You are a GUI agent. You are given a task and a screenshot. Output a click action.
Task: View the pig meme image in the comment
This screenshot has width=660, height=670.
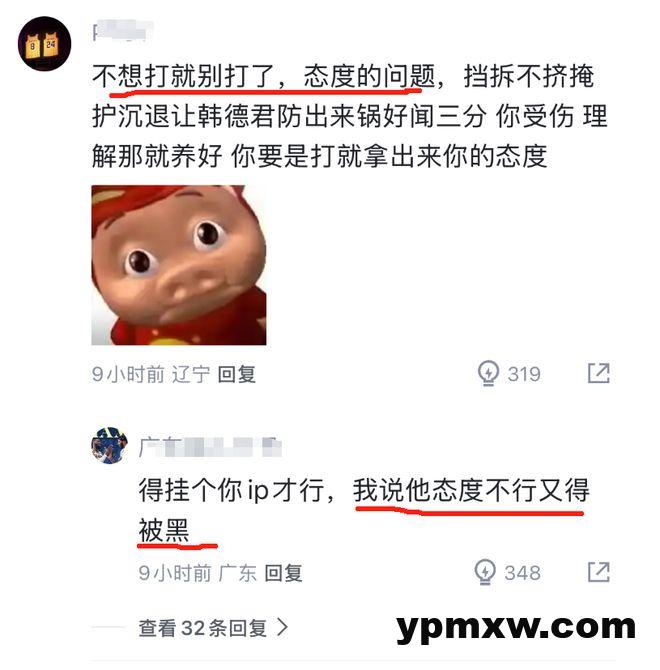tap(179, 265)
